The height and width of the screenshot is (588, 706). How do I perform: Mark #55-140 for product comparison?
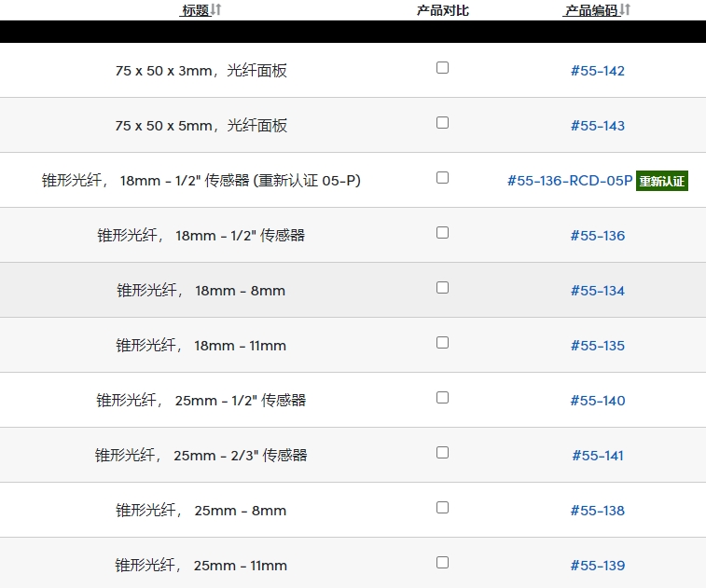coord(443,398)
